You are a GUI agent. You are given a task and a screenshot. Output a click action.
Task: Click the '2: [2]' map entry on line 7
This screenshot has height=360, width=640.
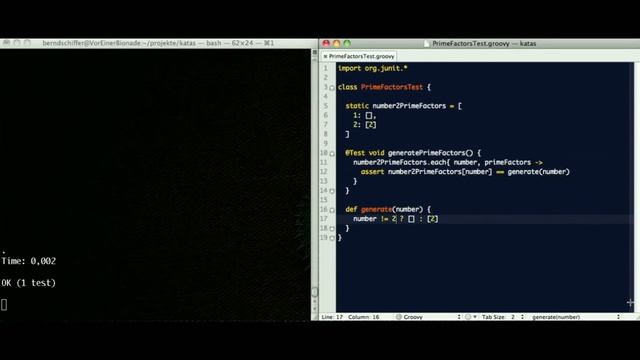point(364,125)
